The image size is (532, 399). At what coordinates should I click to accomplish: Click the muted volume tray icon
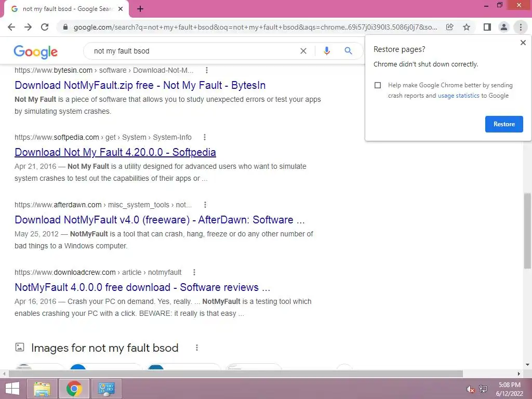pyautogui.click(x=470, y=389)
